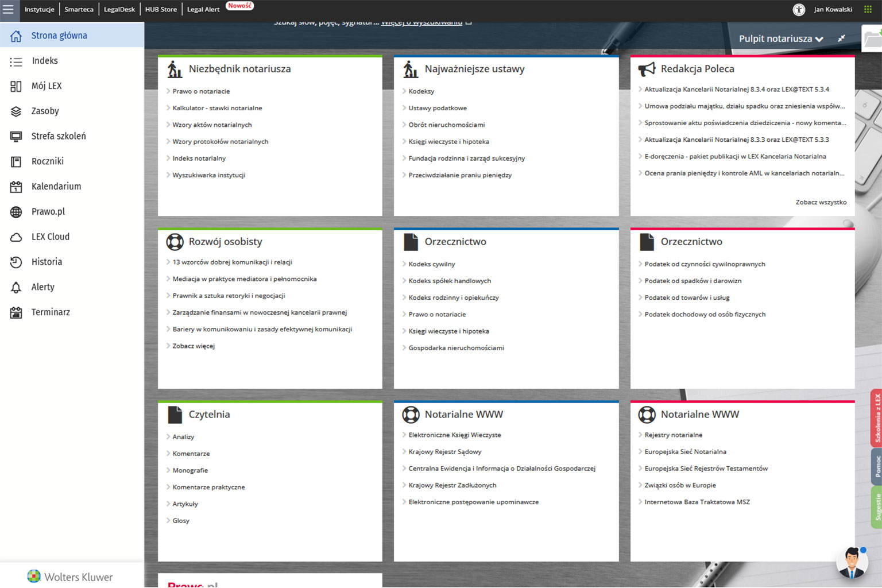Viewport: 882px width, 588px height.
Task: Click the Szkolenia z LEX side tab
Action: [x=876, y=417]
